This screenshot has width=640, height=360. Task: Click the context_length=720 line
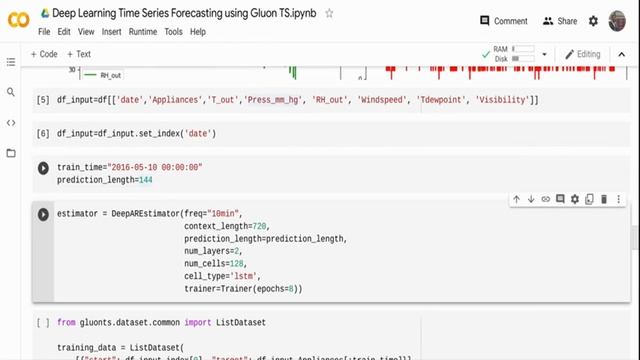[x=227, y=226]
